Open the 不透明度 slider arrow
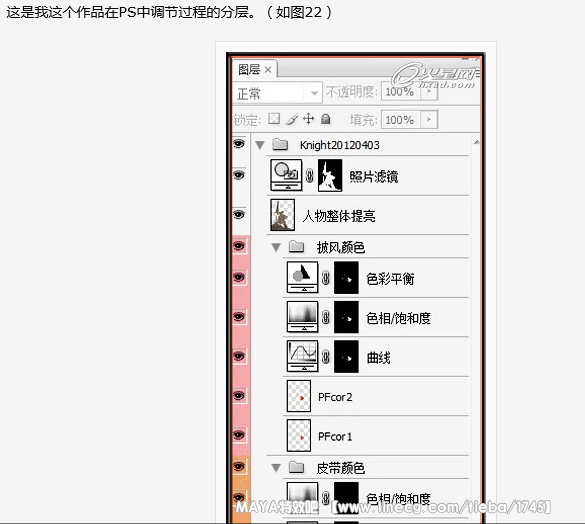Image resolution: width=585 pixels, height=524 pixels. [429, 91]
